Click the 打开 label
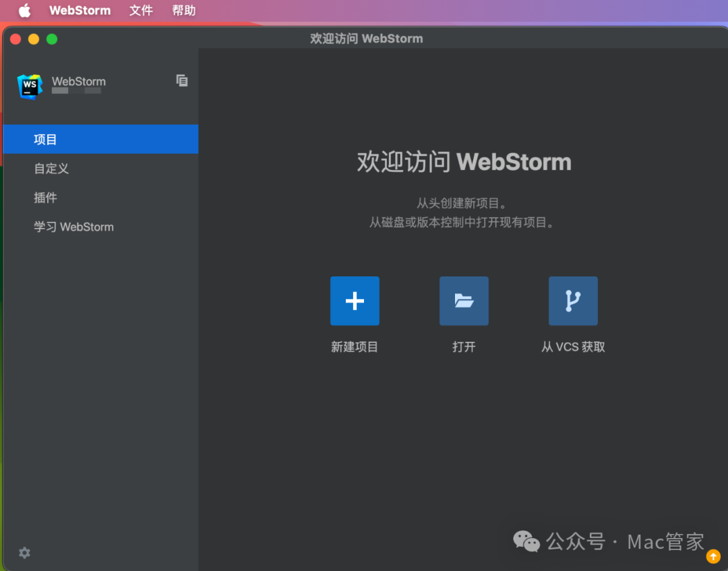728x571 pixels. 464,347
